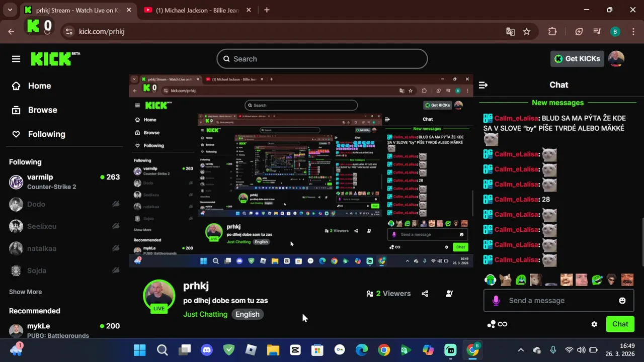
Task: Open Chrome extensions puzzle icon
Action: point(552,32)
